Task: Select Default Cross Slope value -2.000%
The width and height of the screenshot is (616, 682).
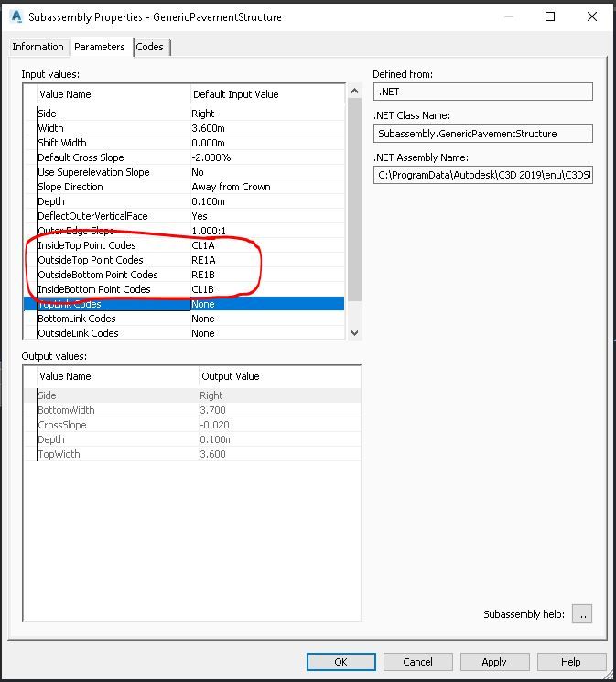Action: coord(267,157)
